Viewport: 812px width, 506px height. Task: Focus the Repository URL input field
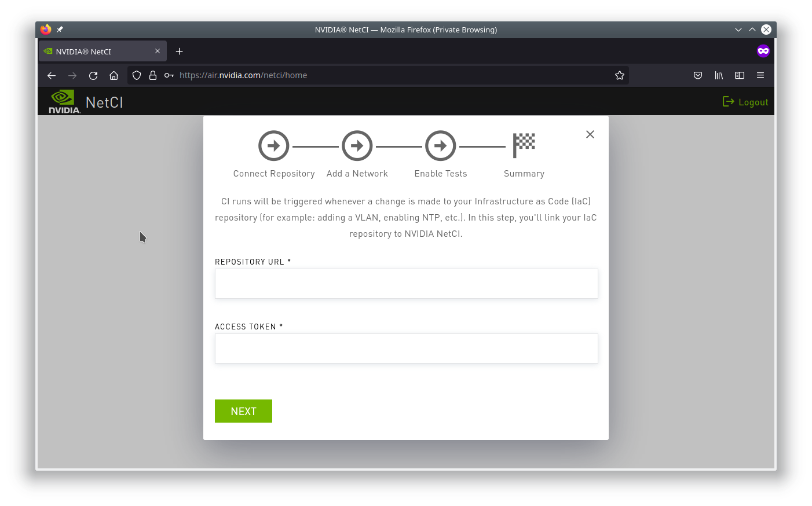[x=406, y=284]
